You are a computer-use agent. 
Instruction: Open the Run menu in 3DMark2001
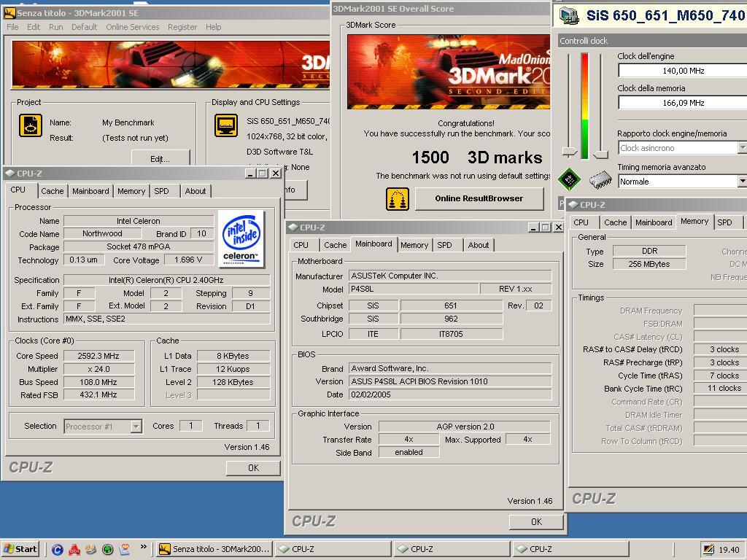click(55, 27)
